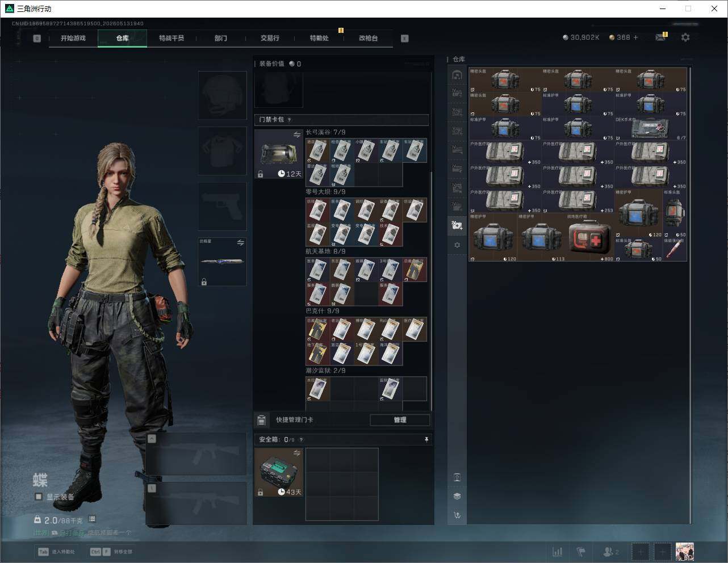Select the 战地医疗箱 item with +800
The image size is (728, 563).
click(x=591, y=237)
